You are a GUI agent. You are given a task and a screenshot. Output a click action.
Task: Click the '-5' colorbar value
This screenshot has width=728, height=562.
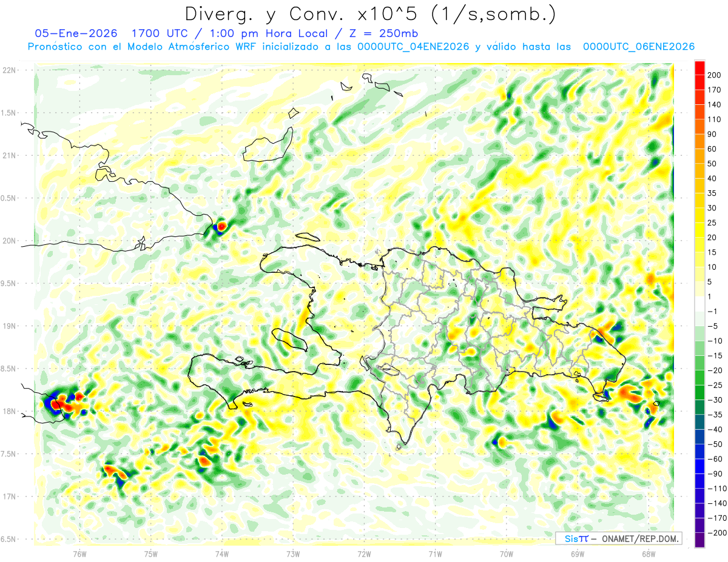[713, 326]
